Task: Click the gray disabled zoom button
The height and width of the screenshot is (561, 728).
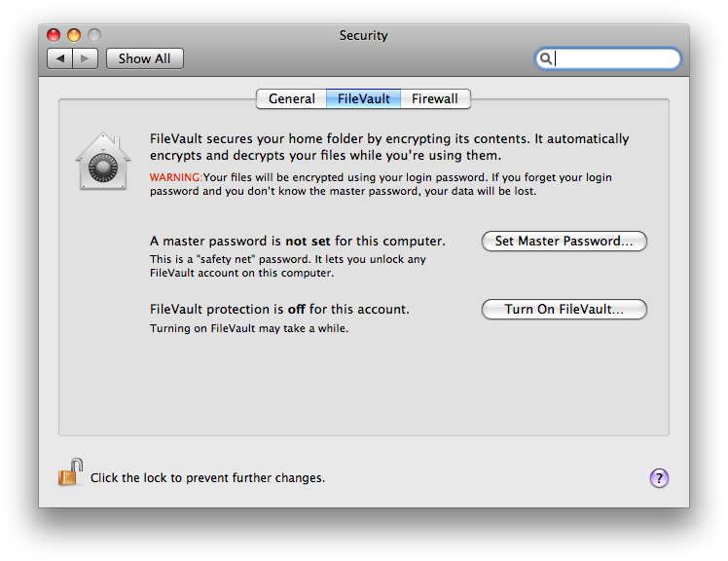Action: point(94,35)
